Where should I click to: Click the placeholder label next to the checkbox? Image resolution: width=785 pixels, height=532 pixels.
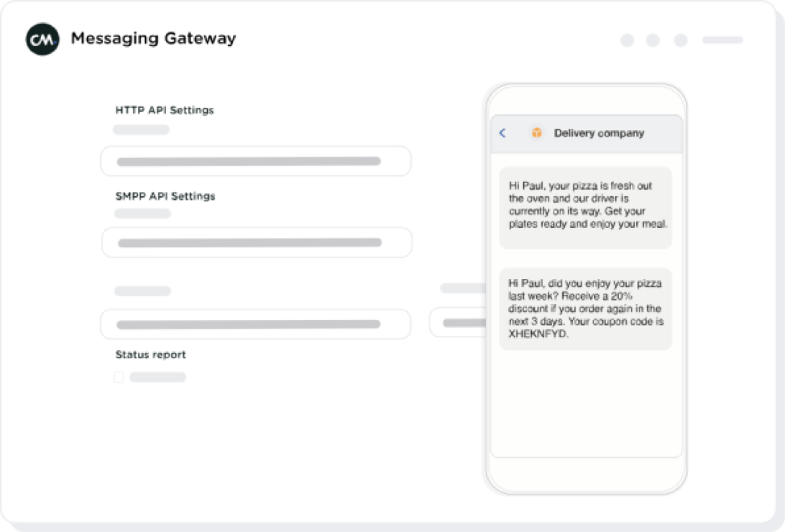coord(157,377)
